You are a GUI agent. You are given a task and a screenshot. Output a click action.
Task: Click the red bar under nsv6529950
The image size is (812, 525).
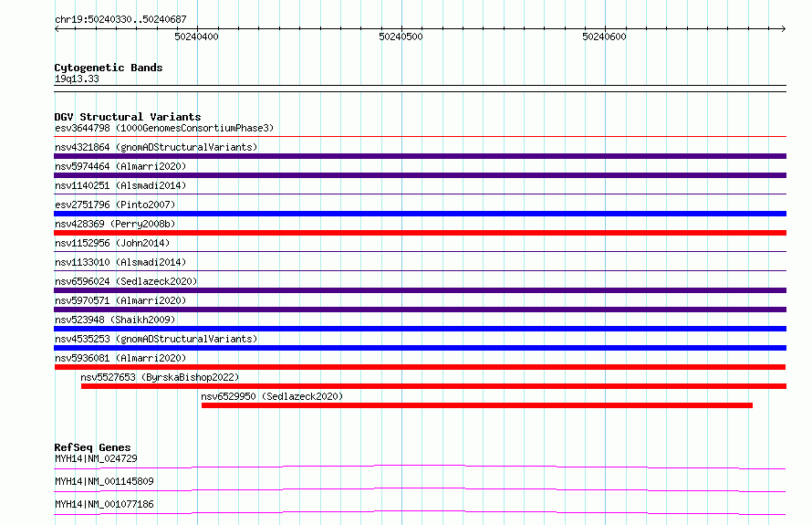[477, 405]
